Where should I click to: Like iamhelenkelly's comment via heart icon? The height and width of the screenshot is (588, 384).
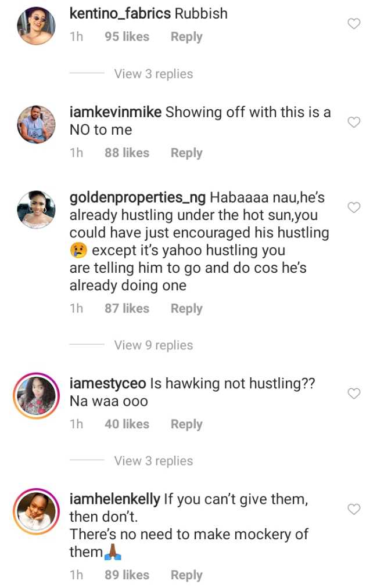pos(354,510)
